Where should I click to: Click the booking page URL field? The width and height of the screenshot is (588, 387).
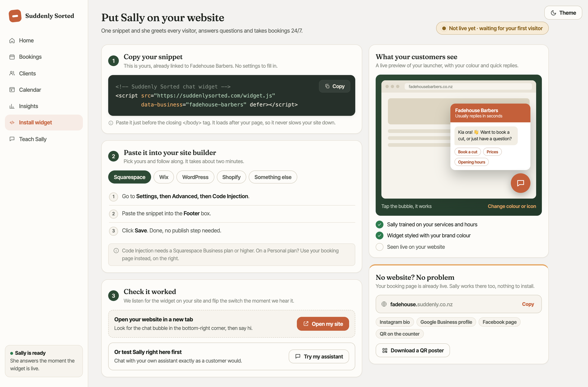click(x=458, y=304)
